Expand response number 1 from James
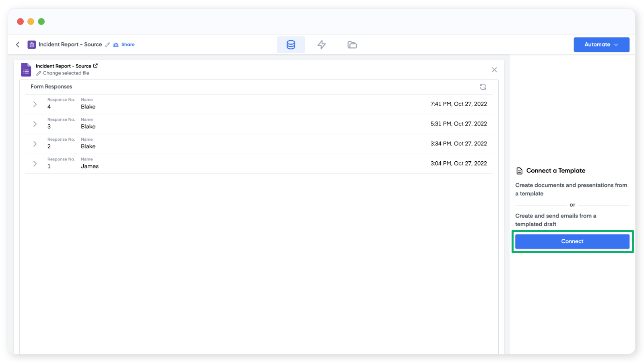Screen dimensions: 644x362 pyautogui.click(x=35, y=164)
